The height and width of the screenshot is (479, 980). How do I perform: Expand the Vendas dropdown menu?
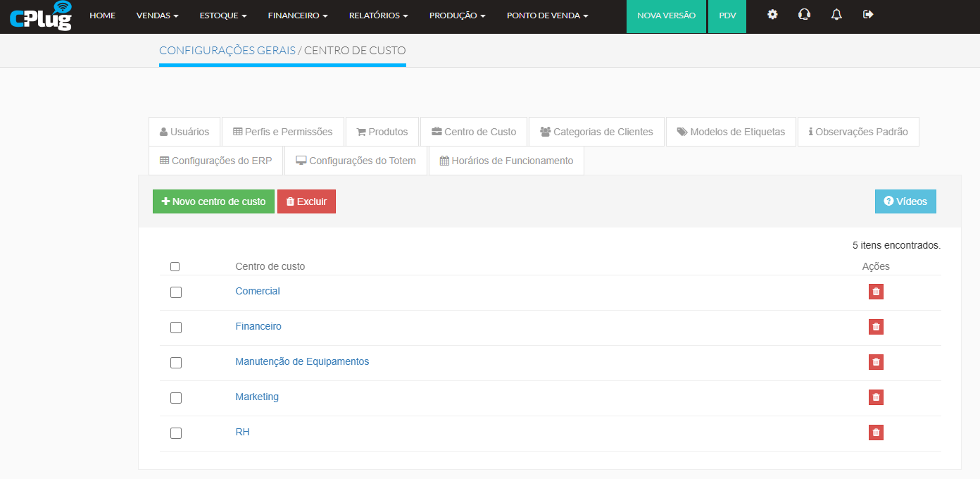[x=157, y=15]
